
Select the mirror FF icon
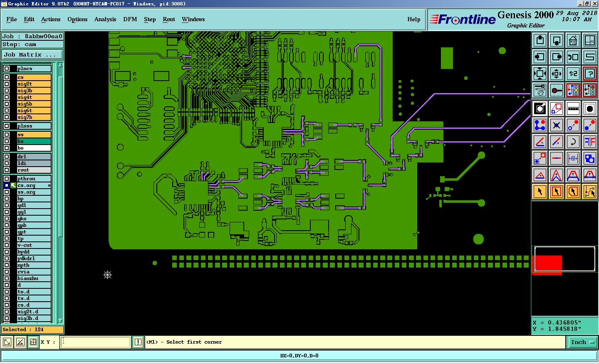coord(590,142)
